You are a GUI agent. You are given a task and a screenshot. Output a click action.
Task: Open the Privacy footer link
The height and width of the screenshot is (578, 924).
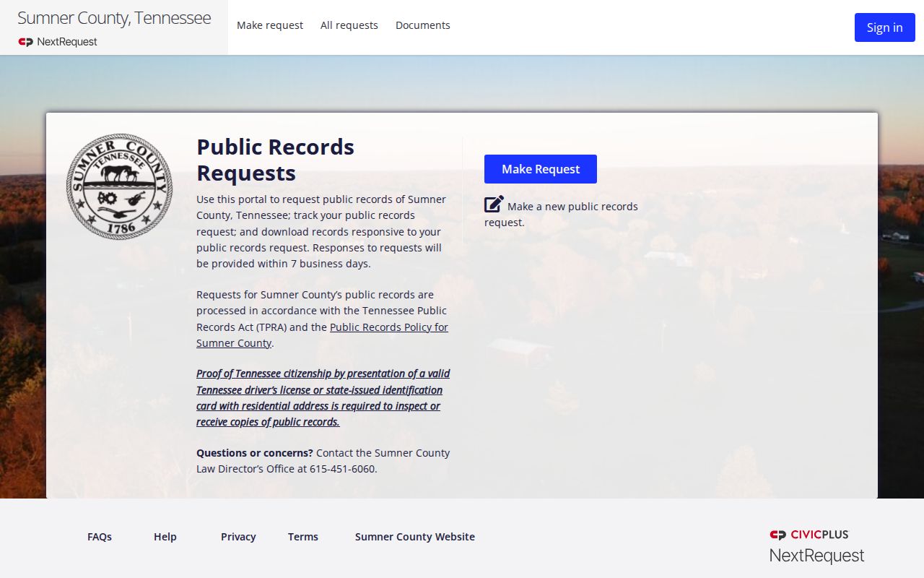click(x=238, y=537)
